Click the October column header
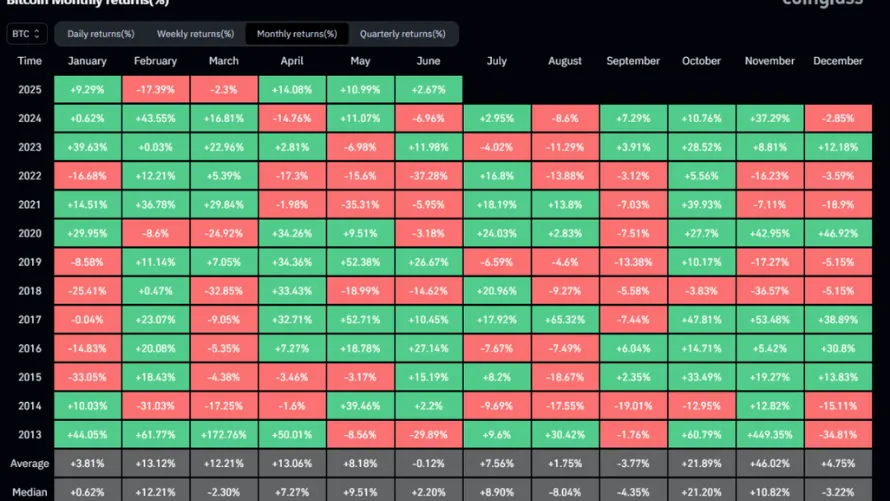This screenshot has height=501, width=890. 701,61
